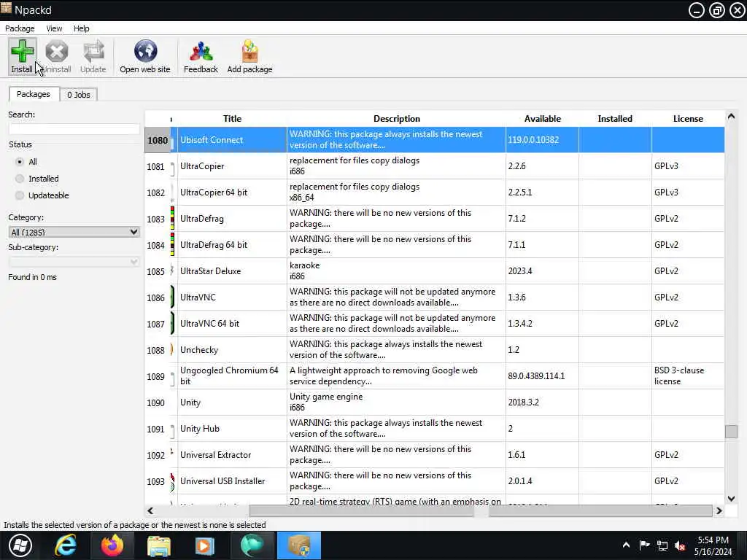
Task: Open File Explorer taskbar icon
Action: (x=158, y=545)
